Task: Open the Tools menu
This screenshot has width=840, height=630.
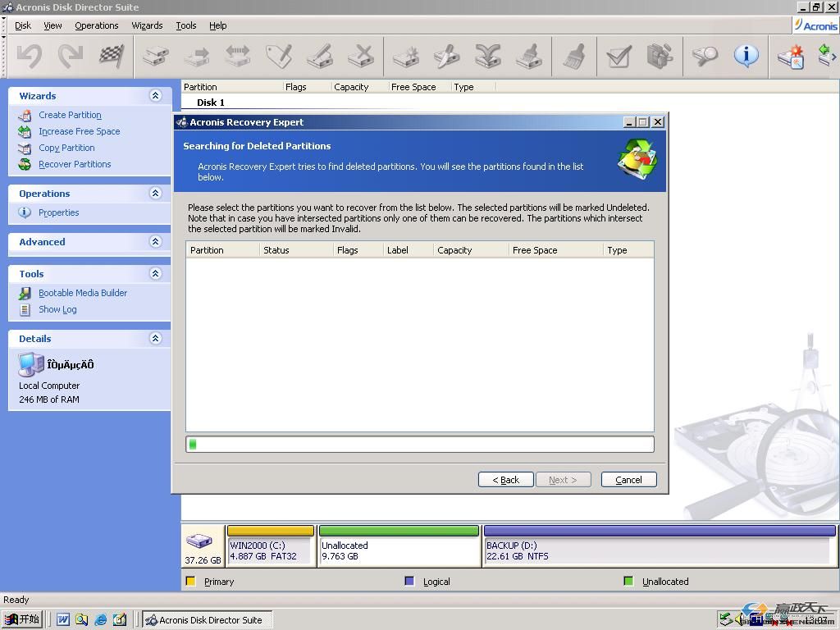Action: click(x=186, y=25)
